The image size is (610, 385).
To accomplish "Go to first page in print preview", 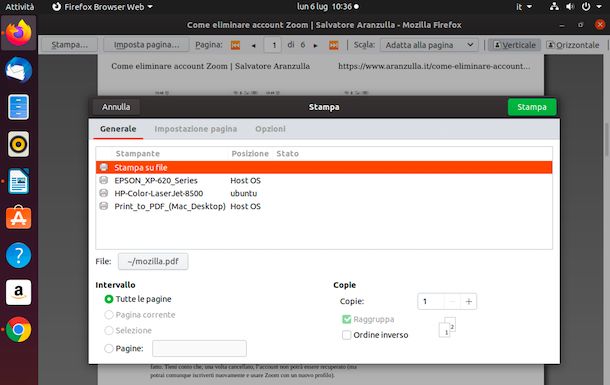I will tap(235, 45).
